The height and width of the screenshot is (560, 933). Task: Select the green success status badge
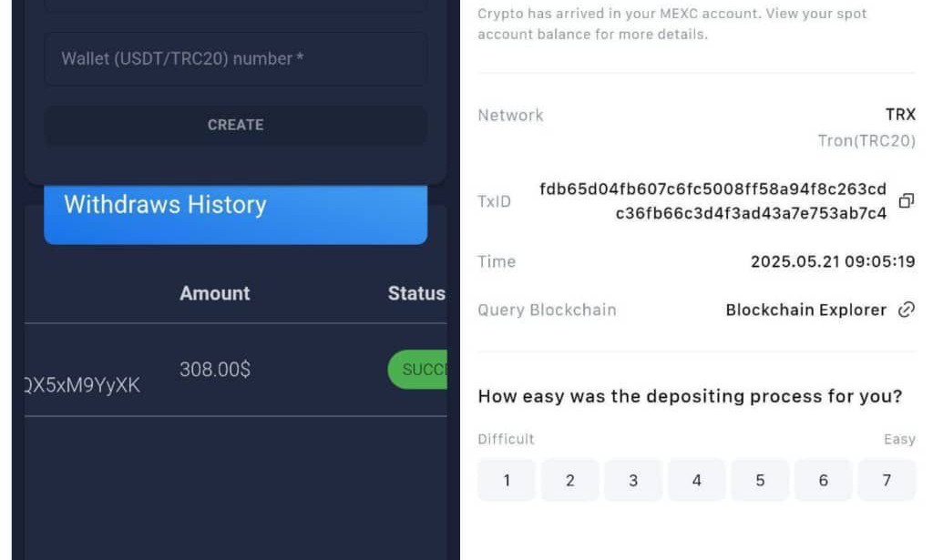pos(419,370)
